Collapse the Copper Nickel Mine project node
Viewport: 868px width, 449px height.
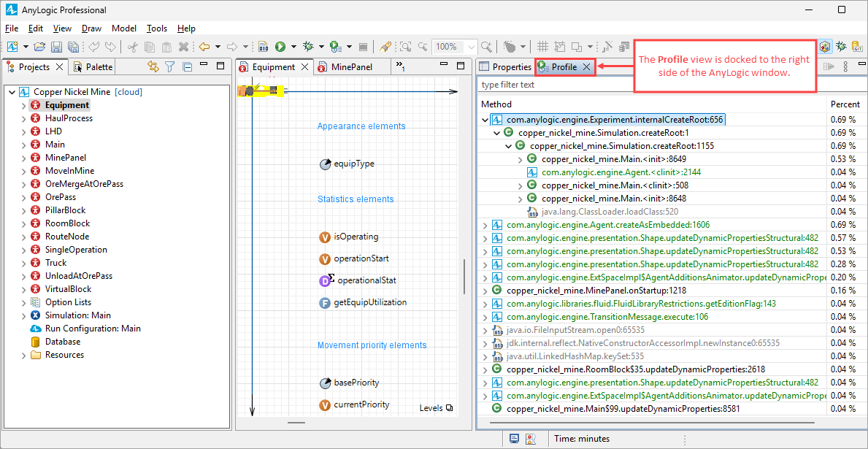(12, 92)
